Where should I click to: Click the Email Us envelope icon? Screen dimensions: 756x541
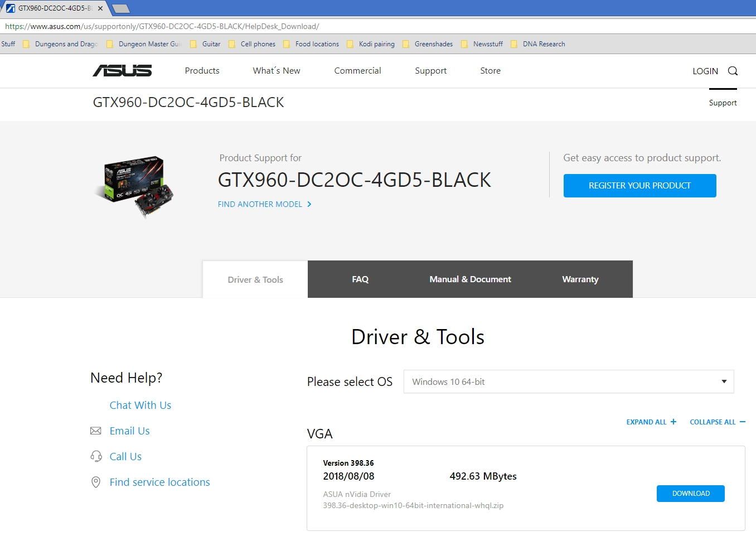(96, 431)
